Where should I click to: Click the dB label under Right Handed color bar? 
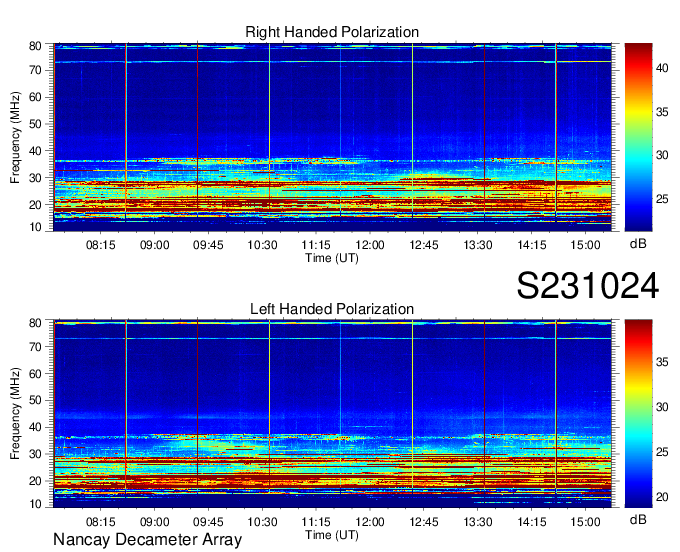638,244
